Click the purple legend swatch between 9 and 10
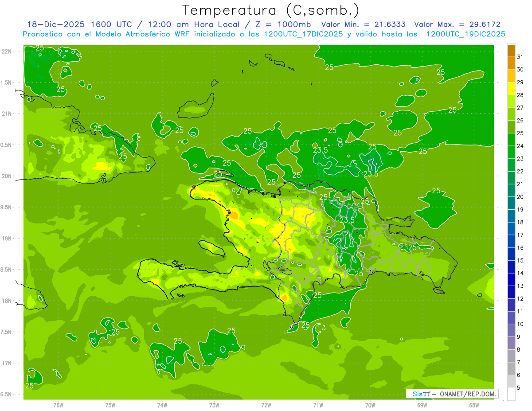 coord(511,330)
